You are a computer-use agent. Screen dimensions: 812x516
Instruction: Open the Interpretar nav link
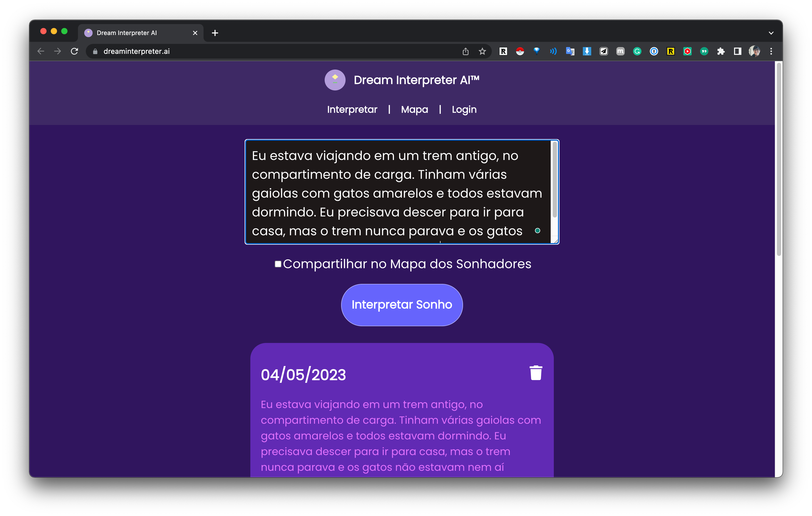click(x=352, y=110)
